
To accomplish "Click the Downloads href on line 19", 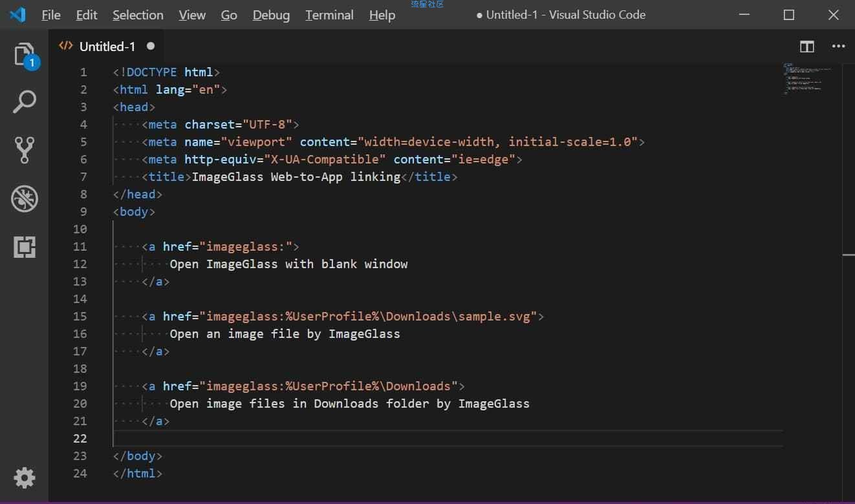I will (x=329, y=386).
